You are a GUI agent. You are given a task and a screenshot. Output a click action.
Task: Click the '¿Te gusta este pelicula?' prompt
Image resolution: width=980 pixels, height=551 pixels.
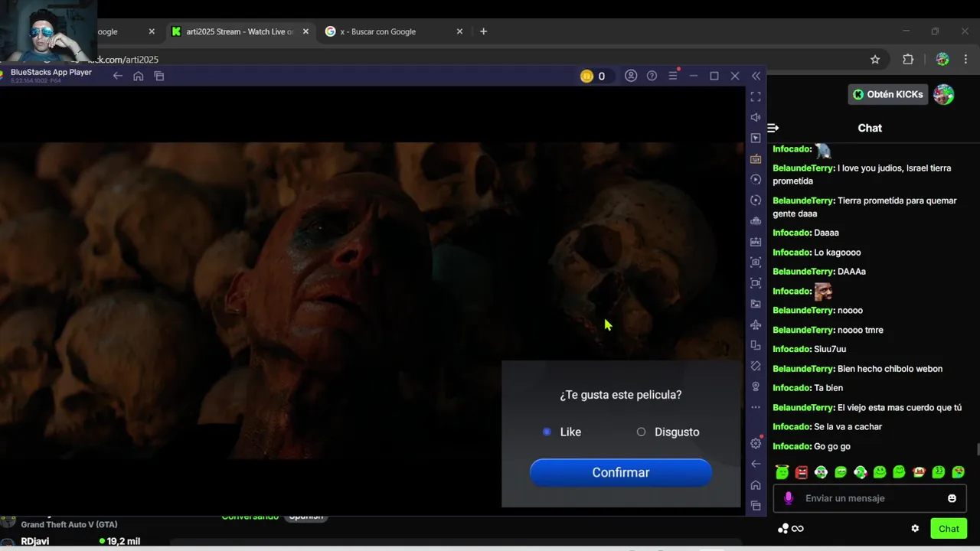[621, 395]
